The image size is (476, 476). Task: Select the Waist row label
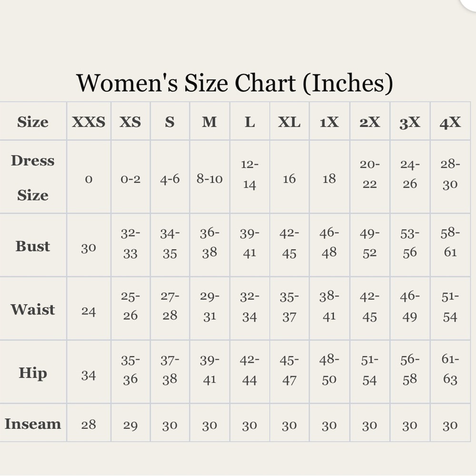click(x=33, y=309)
